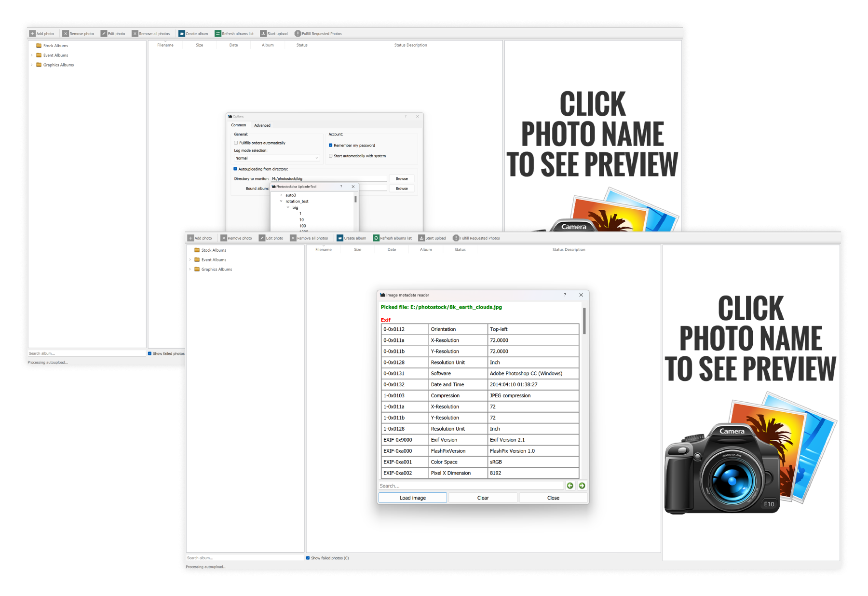The image size is (868, 596).
Task: Click the Adobe Photoshop CC (Windows) cell
Action: [x=533, y=374]
